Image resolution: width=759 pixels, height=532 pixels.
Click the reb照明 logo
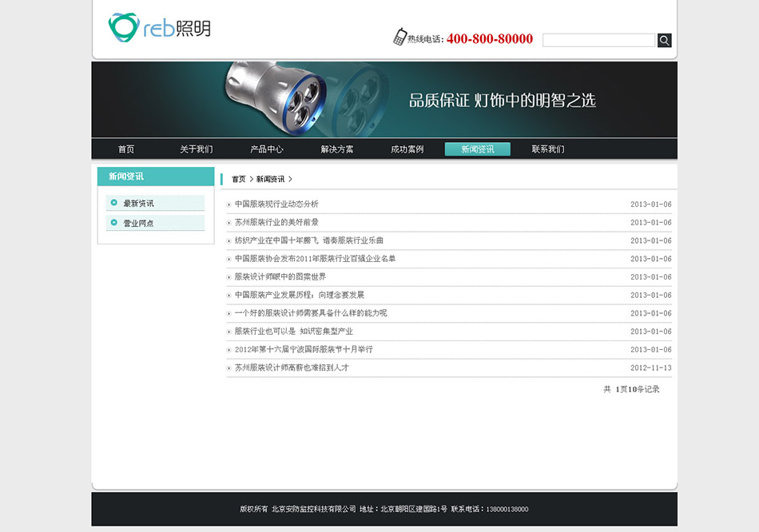coord(159,28)
